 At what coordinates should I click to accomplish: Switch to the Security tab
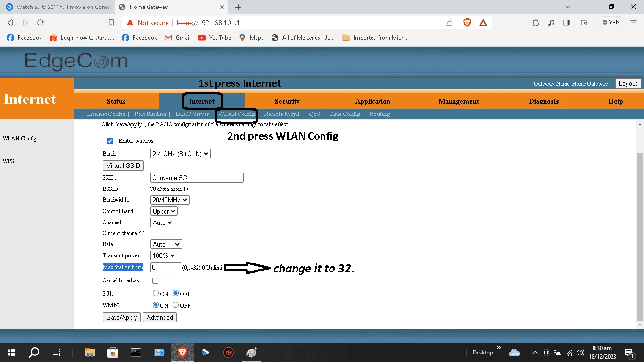287,101
